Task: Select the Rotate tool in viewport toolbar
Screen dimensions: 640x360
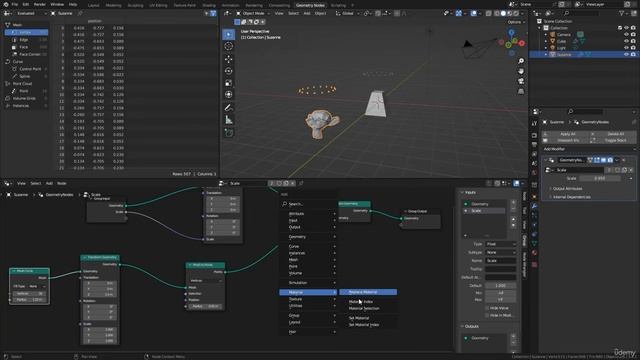Action: point(229,71)
